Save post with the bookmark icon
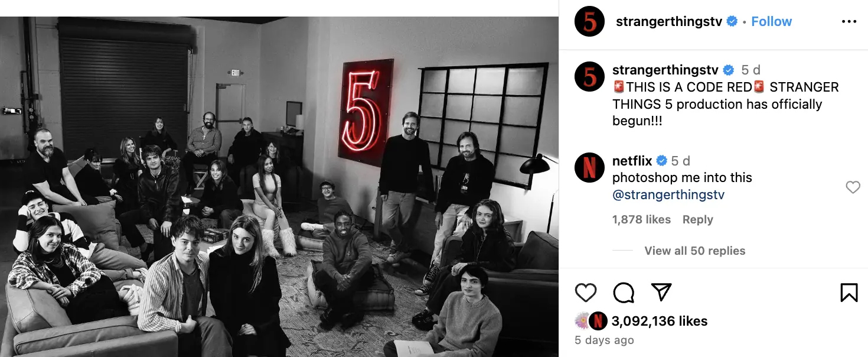The width and height of the screenshot is (868, 357). click(x=849, y=293)
